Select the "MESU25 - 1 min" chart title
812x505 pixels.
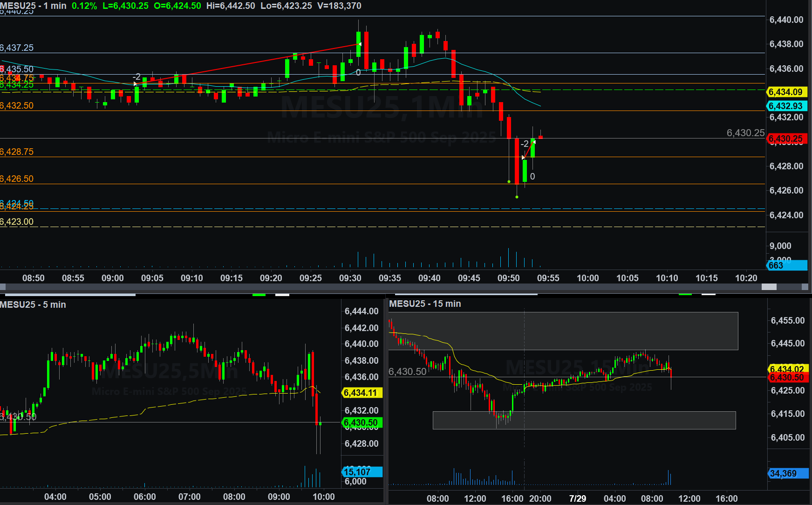pos(34,6)
